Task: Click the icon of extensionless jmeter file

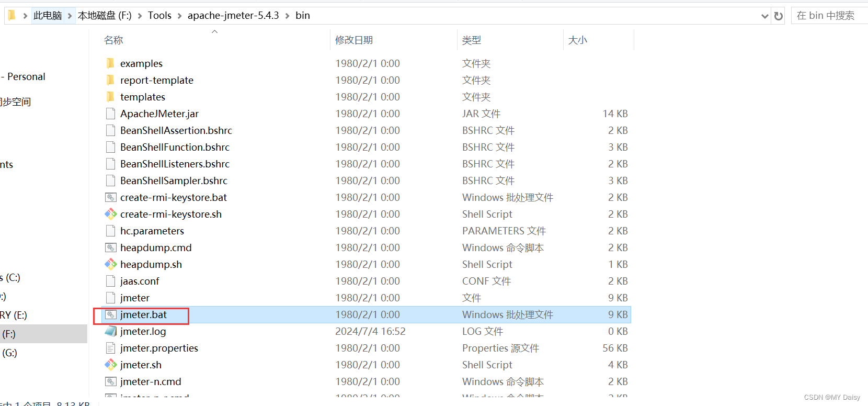Action: (110, 298)
